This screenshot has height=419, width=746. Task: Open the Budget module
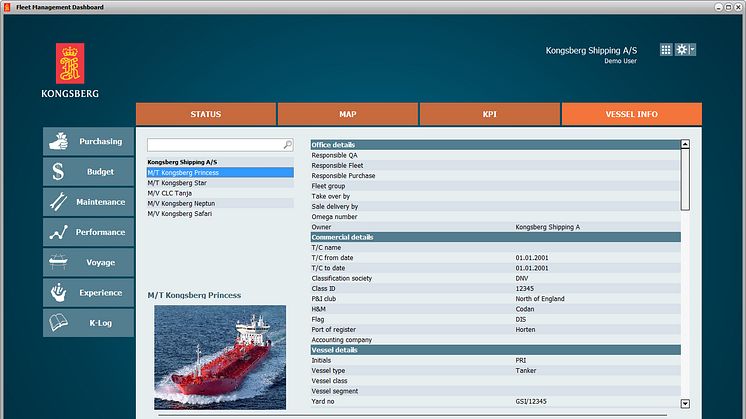(x=88, y=172)
